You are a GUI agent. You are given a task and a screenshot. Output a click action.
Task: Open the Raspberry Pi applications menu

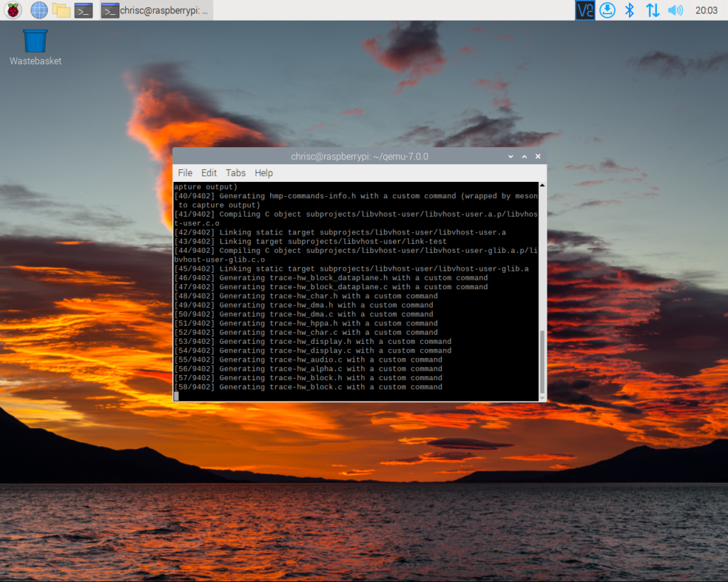pos(14,10)
